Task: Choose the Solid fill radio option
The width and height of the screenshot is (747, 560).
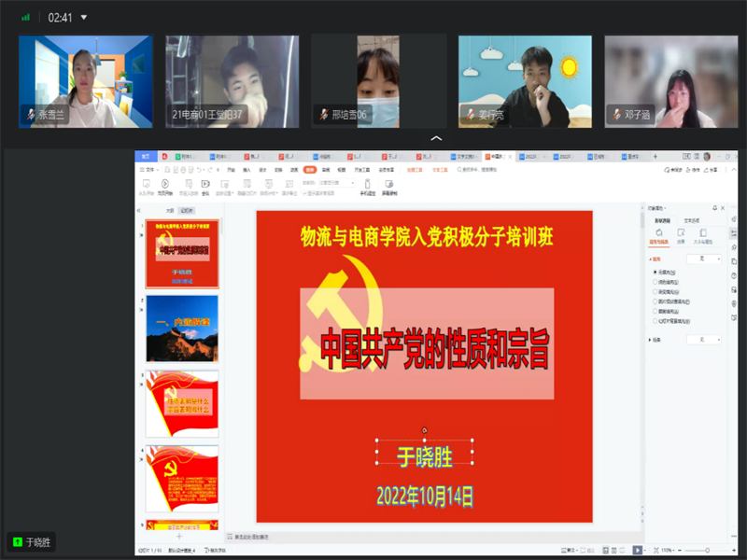Action: [x=655, y=281]
